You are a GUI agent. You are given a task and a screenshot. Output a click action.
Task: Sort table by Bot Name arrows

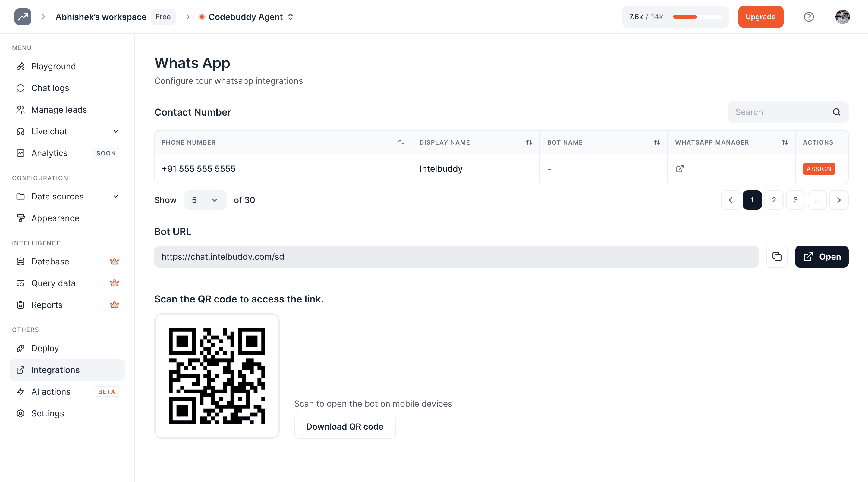coord(657,142)
